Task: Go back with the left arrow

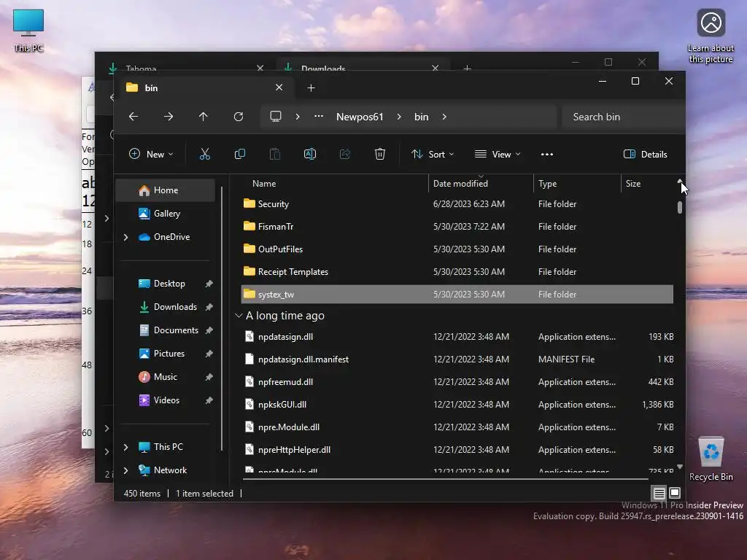Action: (x=133, y=117)
